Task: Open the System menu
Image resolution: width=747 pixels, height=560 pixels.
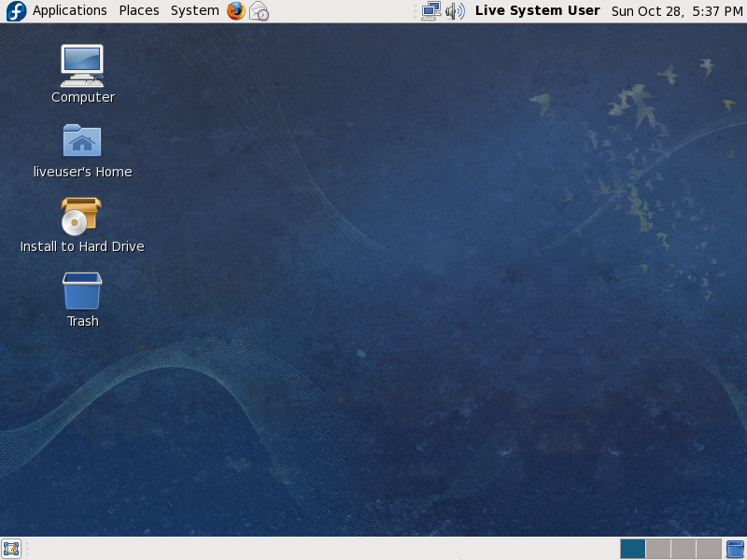Action: [x=194, y=11]
